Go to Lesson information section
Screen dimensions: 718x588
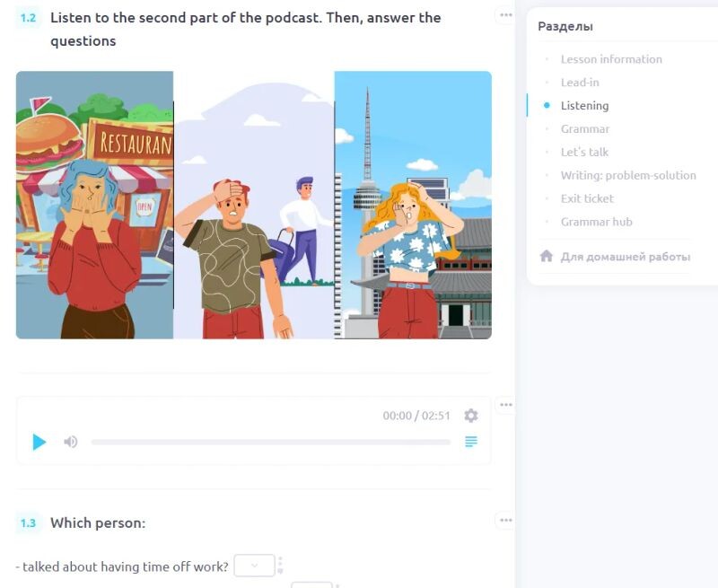coord(611,59)
